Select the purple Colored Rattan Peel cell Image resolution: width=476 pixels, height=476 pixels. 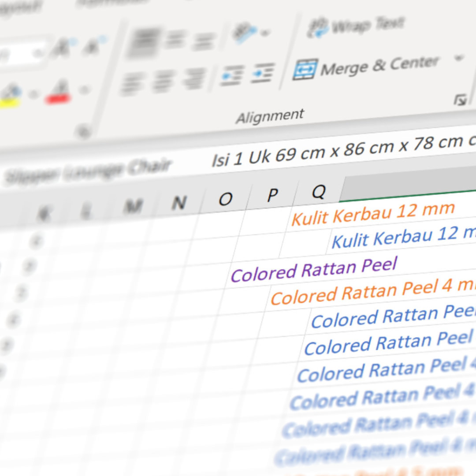pos(313,269)
